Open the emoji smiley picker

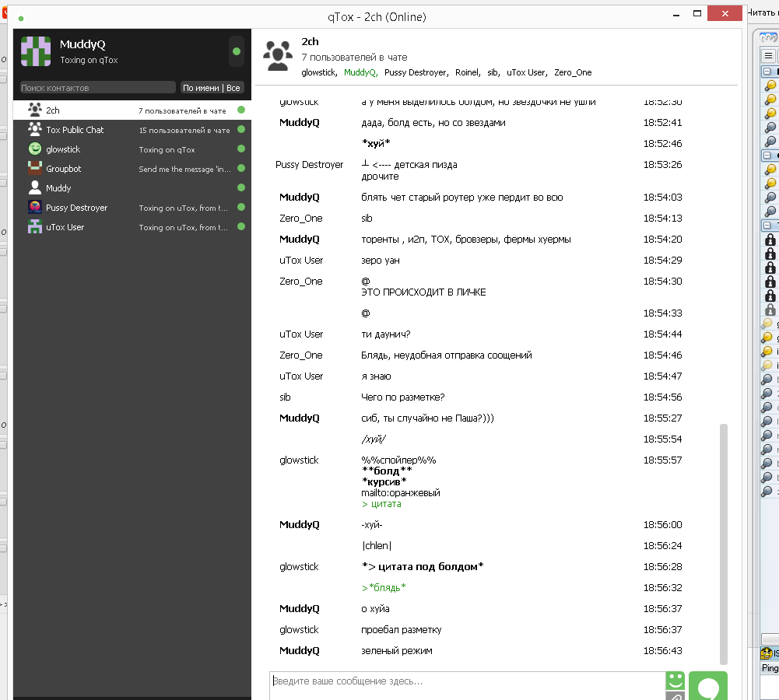(x=675, y=680)
